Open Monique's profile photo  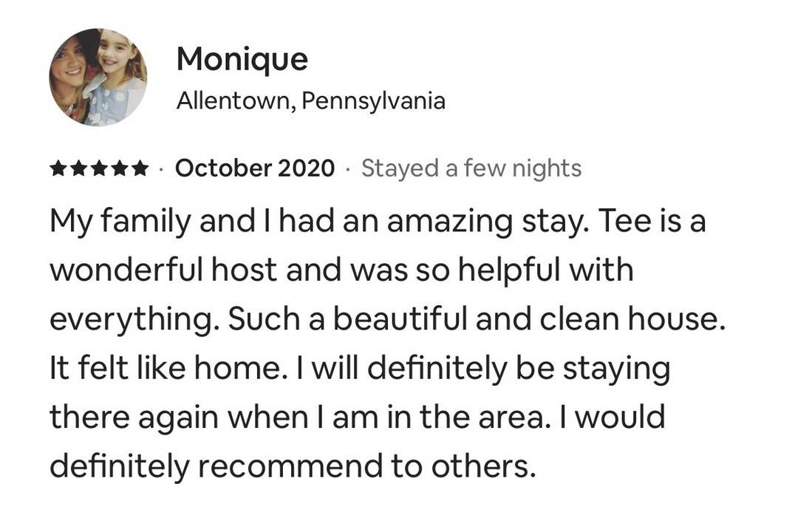(x=98, y=78)
